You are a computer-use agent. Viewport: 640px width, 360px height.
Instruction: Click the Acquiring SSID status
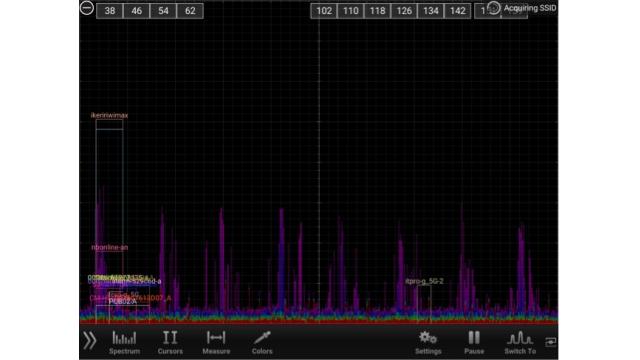point(522,8)
